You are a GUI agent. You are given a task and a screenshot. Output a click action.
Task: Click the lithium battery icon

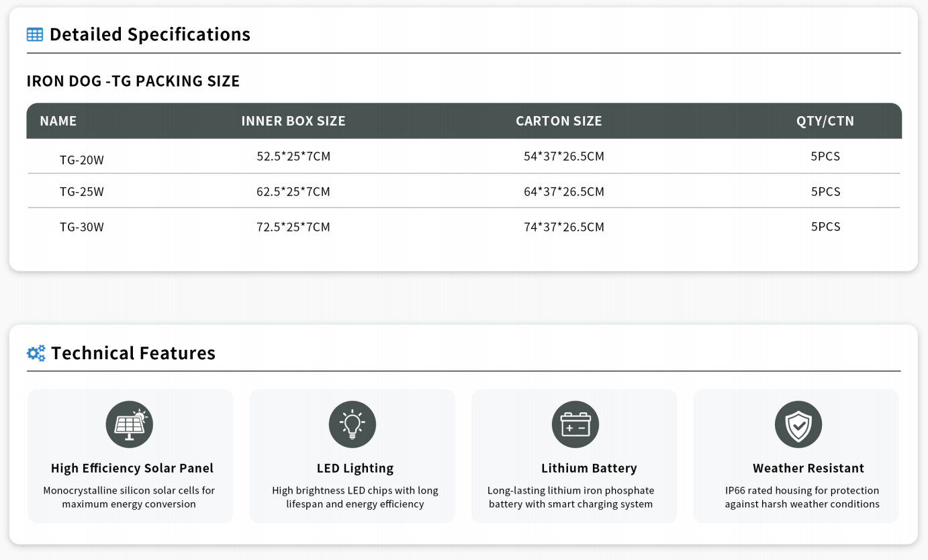click(x=575, y=424)
